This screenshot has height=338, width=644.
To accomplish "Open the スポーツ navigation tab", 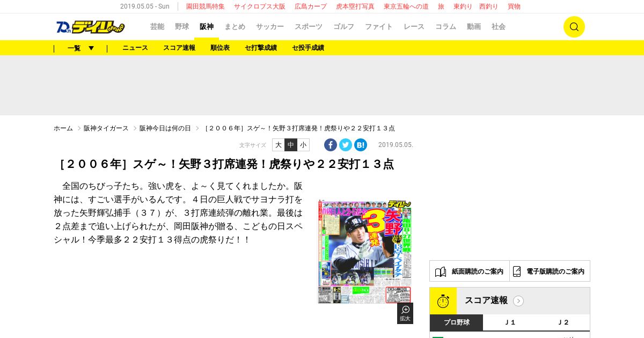I will (x=309, y=27).
